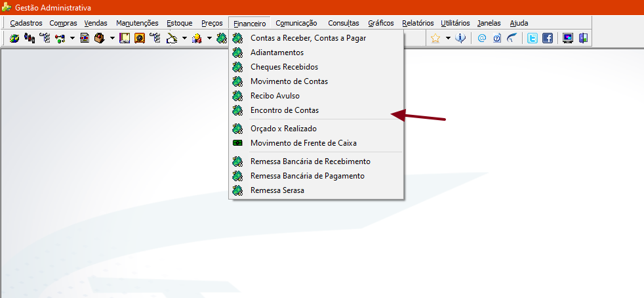Open the Utilitários menu
Screen dimensions: 644x298
point(455,23)
